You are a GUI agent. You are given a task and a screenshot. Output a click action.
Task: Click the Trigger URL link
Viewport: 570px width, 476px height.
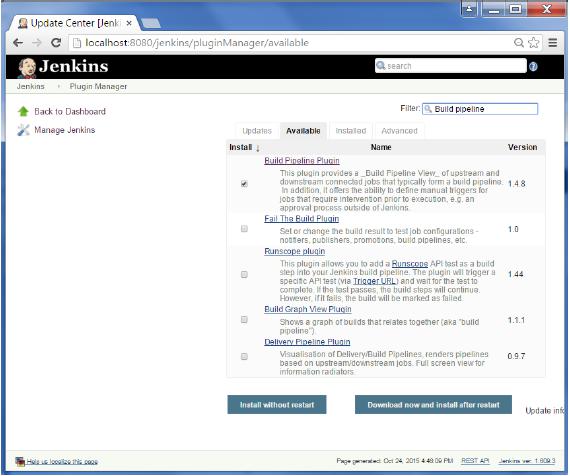(x=376, y=281)
